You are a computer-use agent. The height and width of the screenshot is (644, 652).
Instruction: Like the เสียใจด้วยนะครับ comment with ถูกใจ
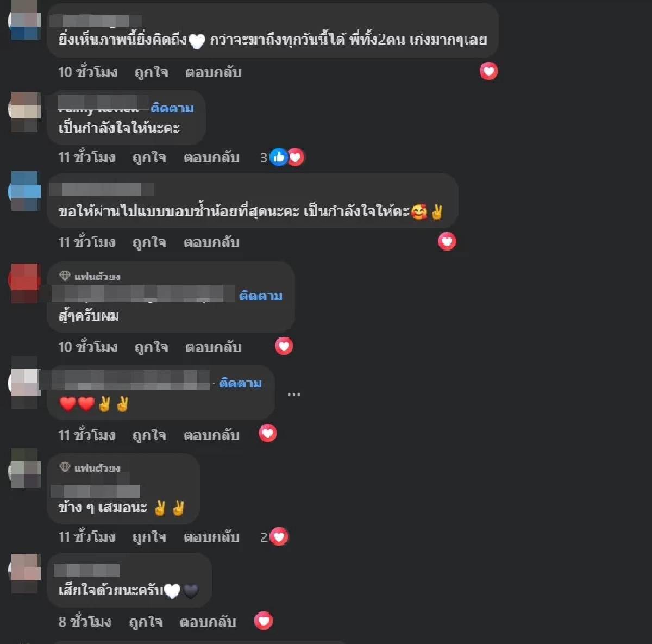coord(146,621)
